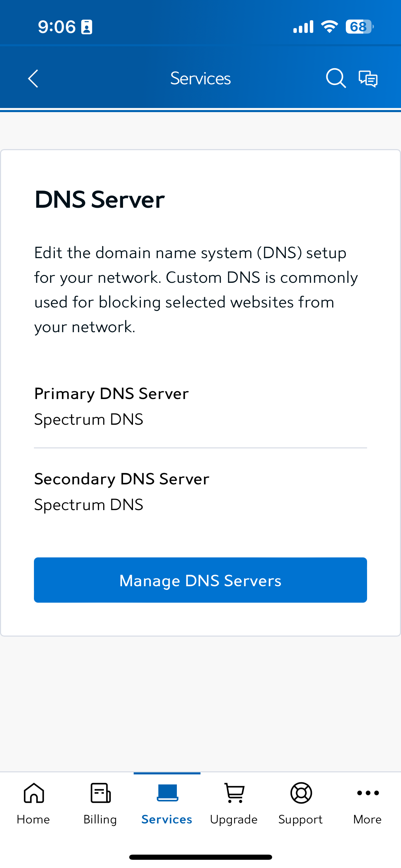This screenshot has height=868, width=401.
Task: Tap the Primary DNS Server entry
Action: pyautogui.click(x=111, y=406)
